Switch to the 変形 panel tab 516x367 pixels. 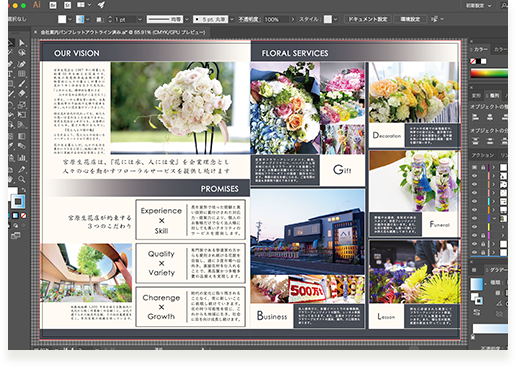point(476,96)
